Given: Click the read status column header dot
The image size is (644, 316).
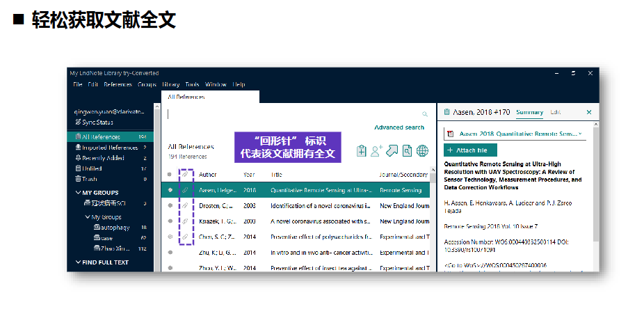Looking at the screenshot, I should [170, 175].
